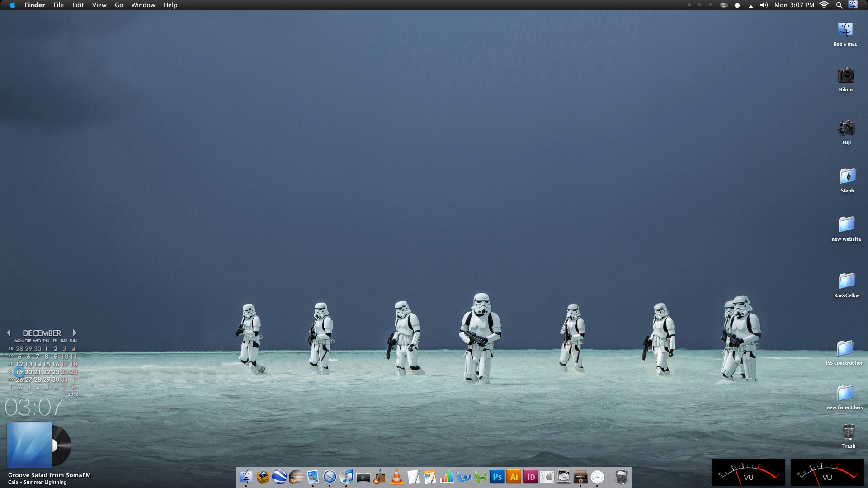The height and width of the screenshot is (488, 868).
Task: Click the Caia – Summer Lightning track text
Action: (37, 482)
